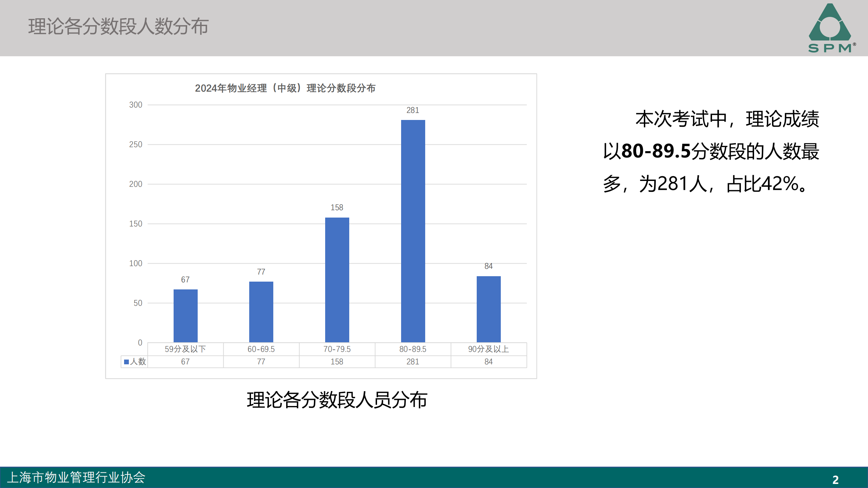This screenshot has width=868, height=488.
Task: Click the SPM logo in the header
Action: click(x=832, y=28)
